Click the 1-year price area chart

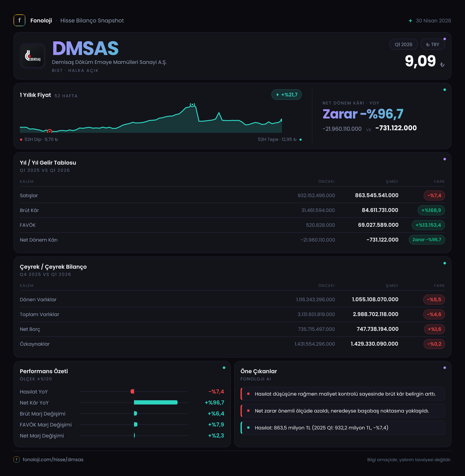151,118
